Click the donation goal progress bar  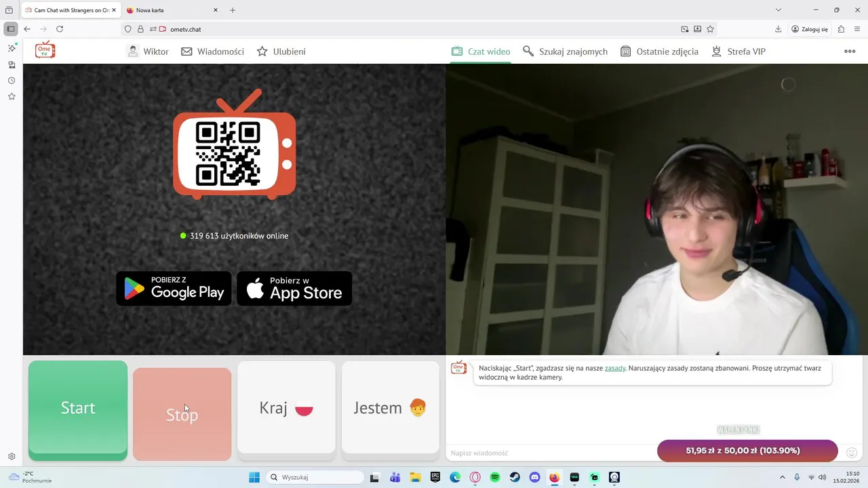point(747,451)
